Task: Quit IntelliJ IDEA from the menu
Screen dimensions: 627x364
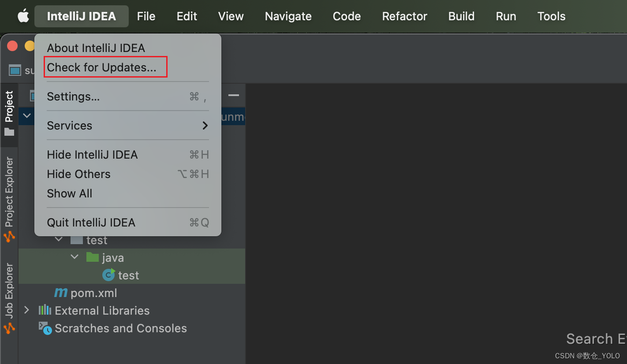Action: 128,223
